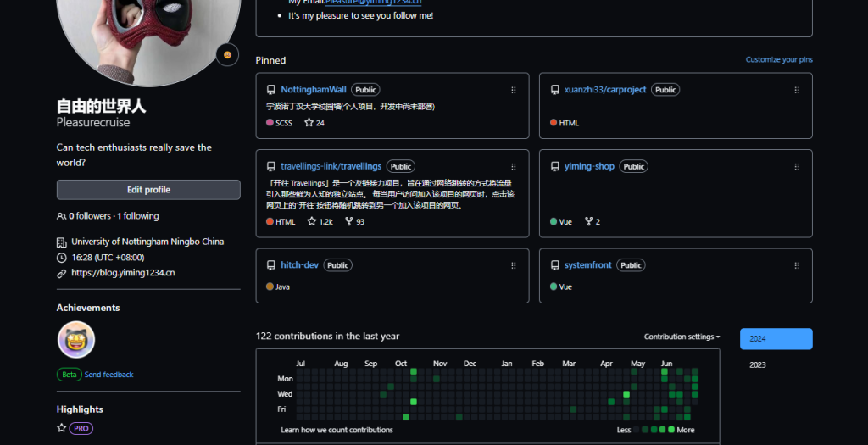
Task: Click the email address link in README
Action: tap(373, 3)
